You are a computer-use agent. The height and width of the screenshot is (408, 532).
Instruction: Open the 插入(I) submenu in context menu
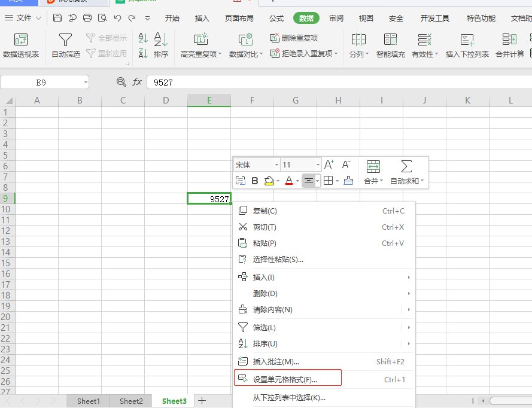pyautogui.click(x=324, y=277)
